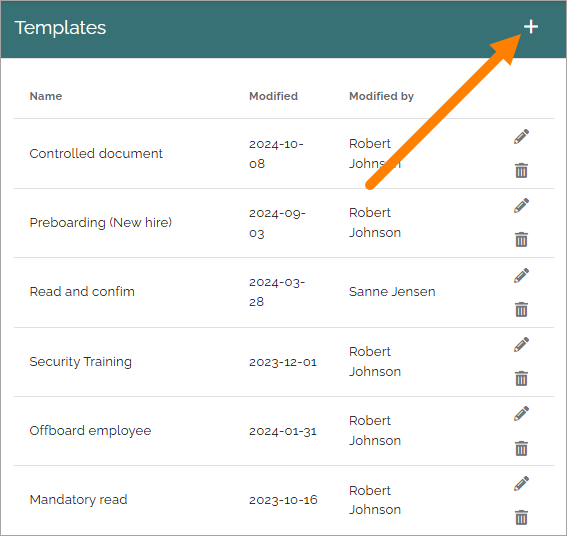Edit the Preboarding (New hire) template
Screen dimensions: 567x536
pos(521,206)
